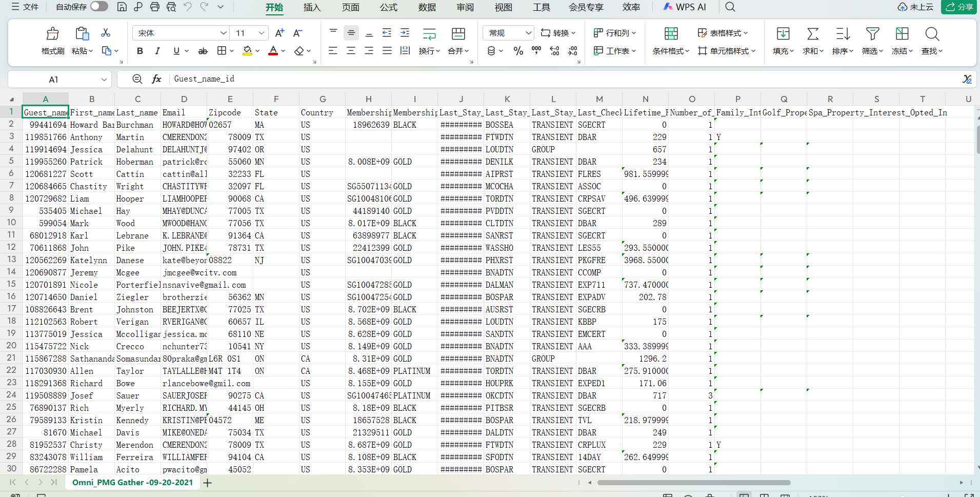The width and height of the screenshot is (980, 497).
Task: Switch to the 插入 ribbon tab
Action: point(312,7)
